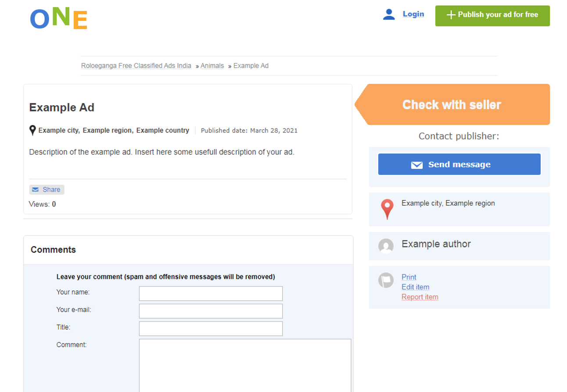
Task: Select the Print link
Action: [x=409, y=277]
